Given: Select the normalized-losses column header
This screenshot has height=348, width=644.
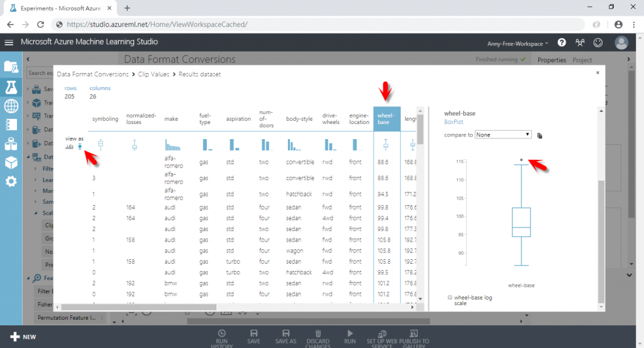Looking at the screenshot, I should click(142, 119).
